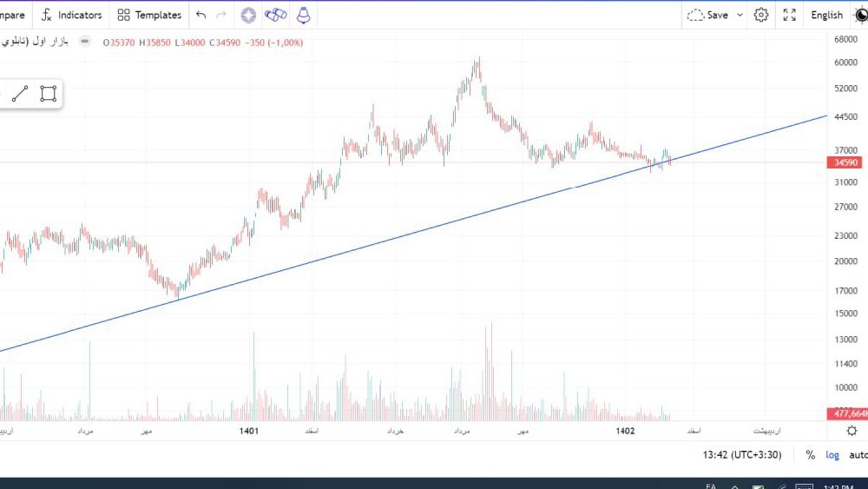868x489 pixels.
Task: Click the red 477,664K volume label
Action: point(847,413)
